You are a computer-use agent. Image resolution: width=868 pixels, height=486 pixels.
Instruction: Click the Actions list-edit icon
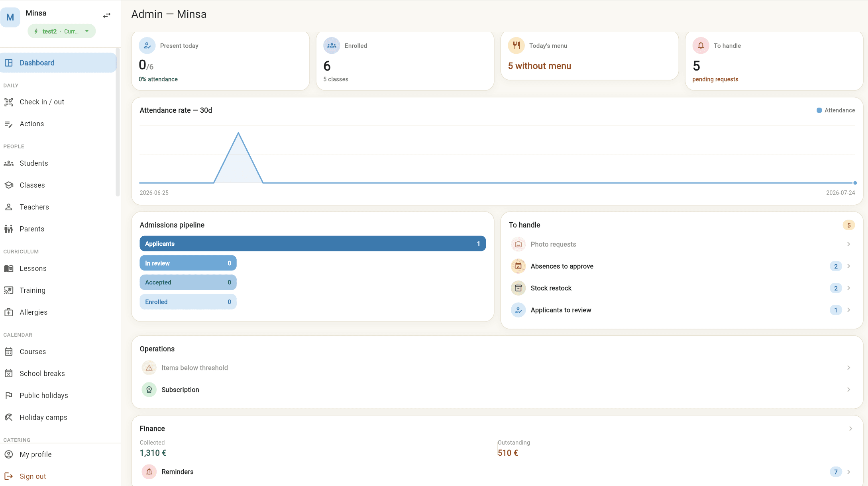pos(9,124)
